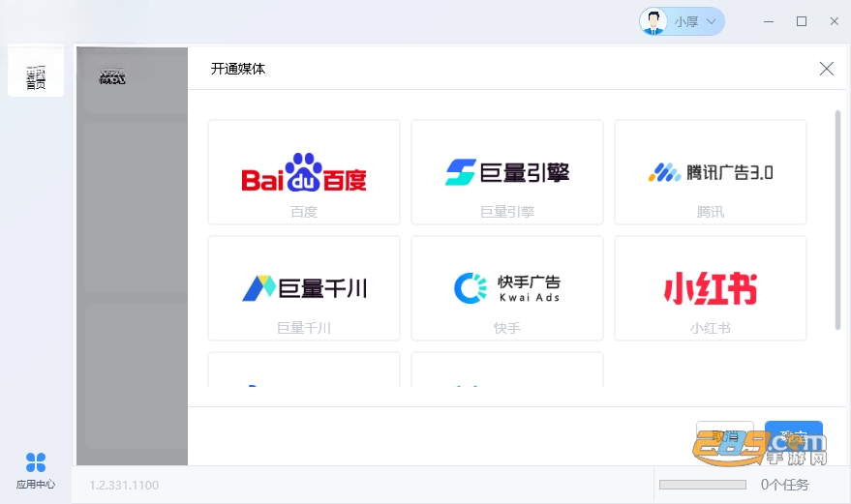The width and height of the screenshot is (851, 504).
Task: Select the 快手广告 Kwai Ads card
Action: click(x=507, y=288)
